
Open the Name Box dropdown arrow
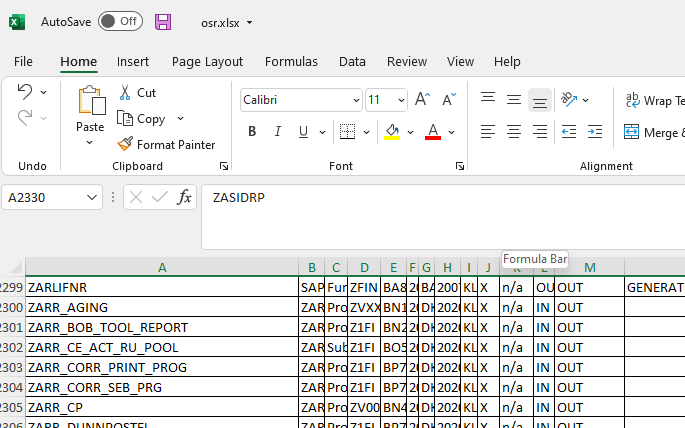point(92,197)
